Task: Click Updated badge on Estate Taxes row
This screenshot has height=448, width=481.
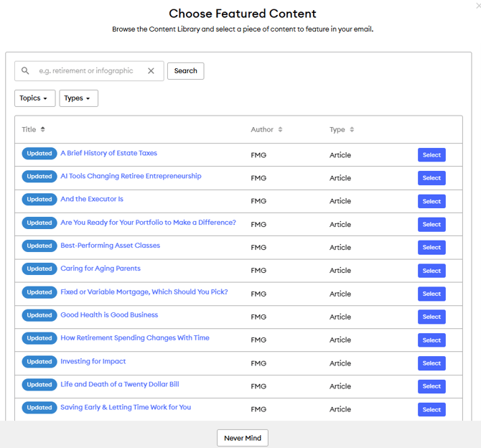Action: point(39,154)
